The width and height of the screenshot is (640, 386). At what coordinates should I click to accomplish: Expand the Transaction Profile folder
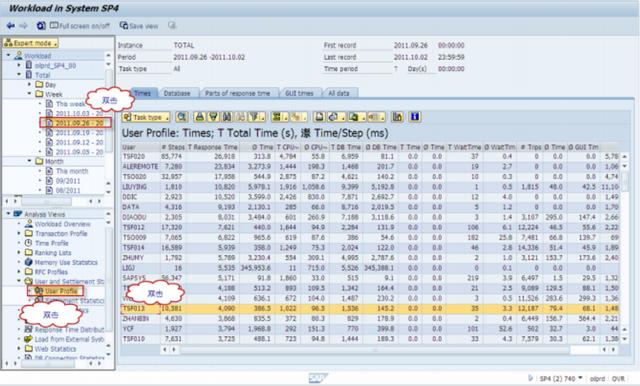(x=19, y=233)
